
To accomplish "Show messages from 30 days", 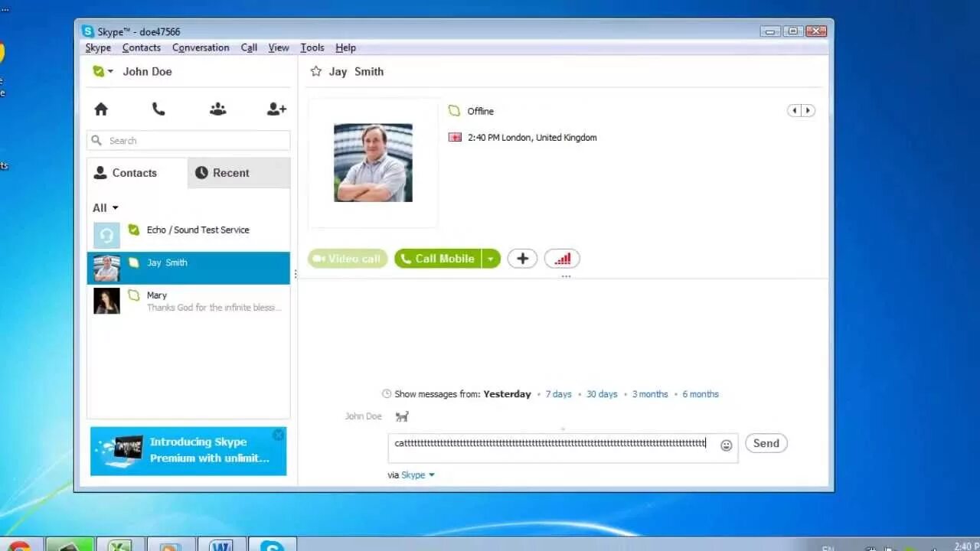I will (602, 394).
